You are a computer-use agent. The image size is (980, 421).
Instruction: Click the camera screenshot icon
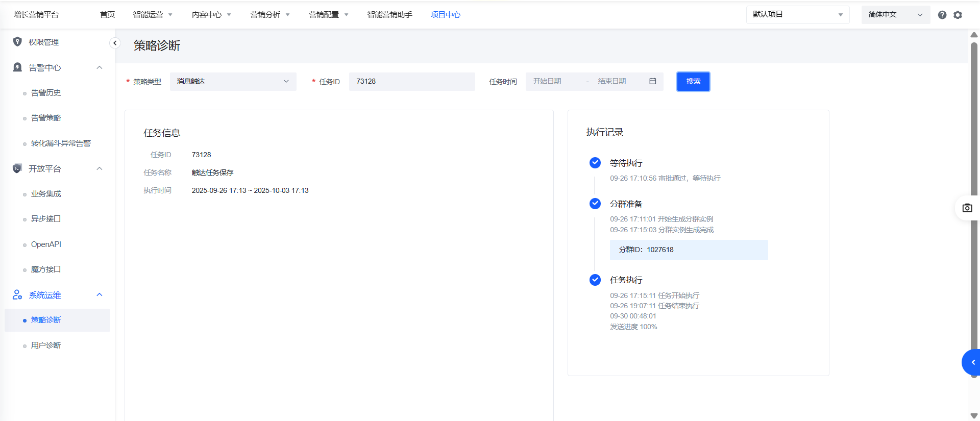click(967, 208)
